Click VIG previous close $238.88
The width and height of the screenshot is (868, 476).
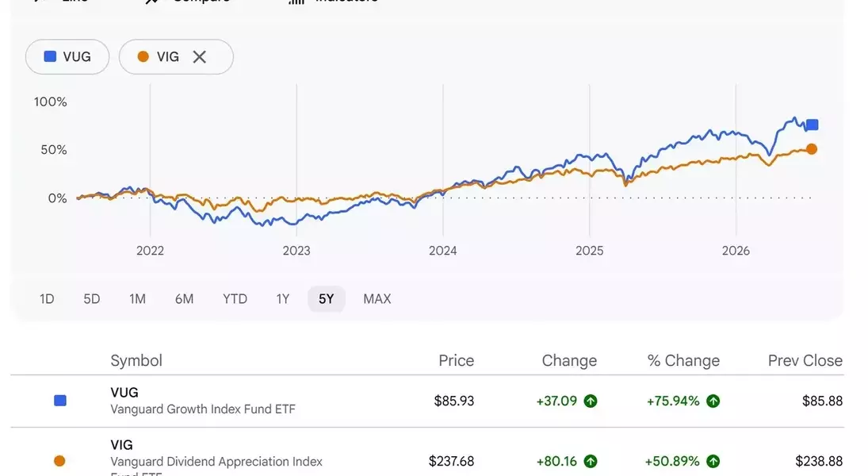[819, 461]
